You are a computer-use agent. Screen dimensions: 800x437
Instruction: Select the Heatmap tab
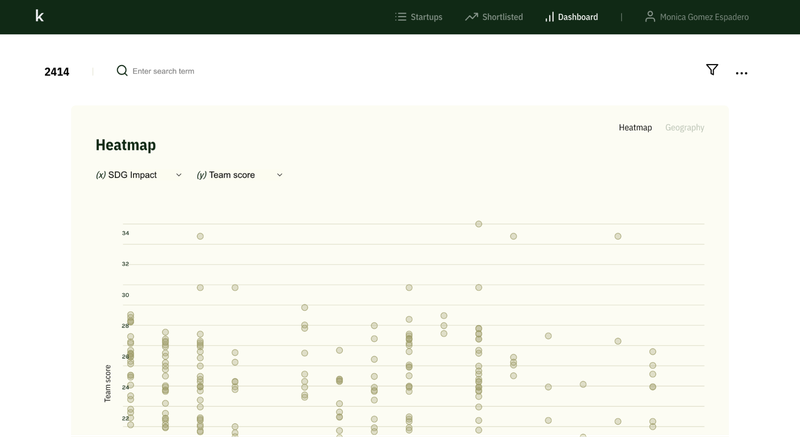[x=635, y=128]
